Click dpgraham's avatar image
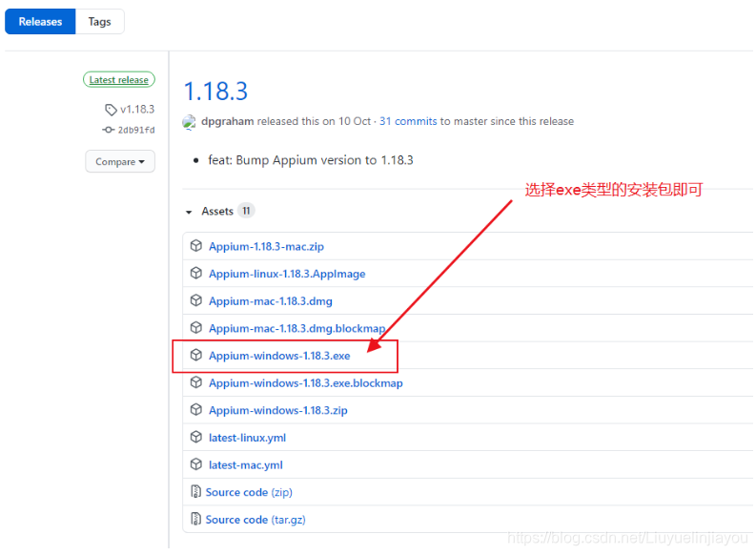The width and height of the screenshot is (756, 555). point(189,121)
